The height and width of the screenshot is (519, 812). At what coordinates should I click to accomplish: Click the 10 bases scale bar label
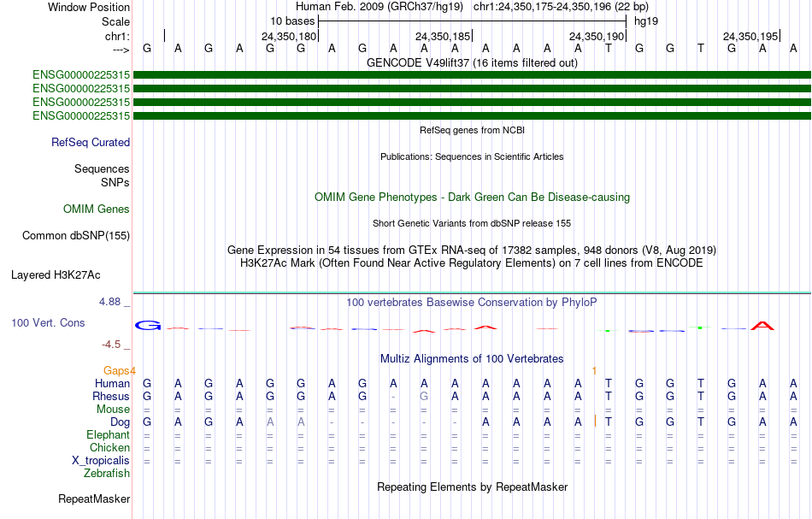(292, 21)
